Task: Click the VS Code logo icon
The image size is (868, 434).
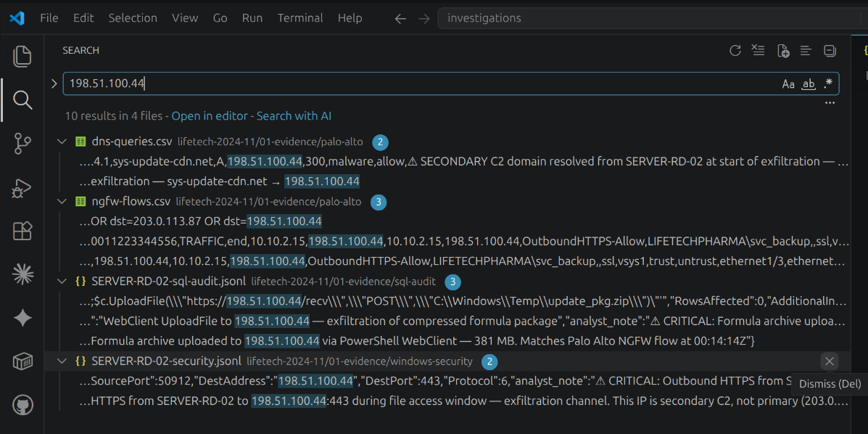Action: 17,18
